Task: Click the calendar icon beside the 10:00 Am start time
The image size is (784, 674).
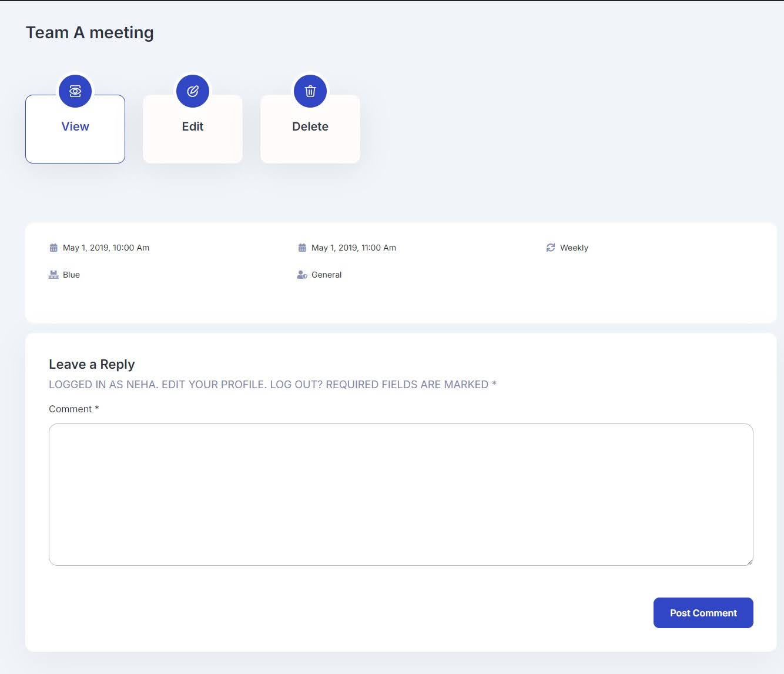Action: point(53,248)
